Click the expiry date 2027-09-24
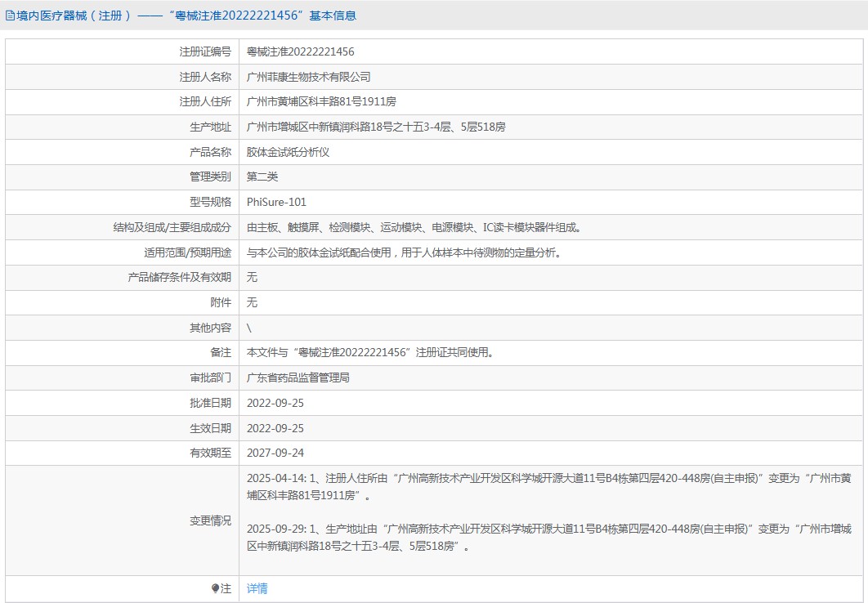 pos(275,453)
